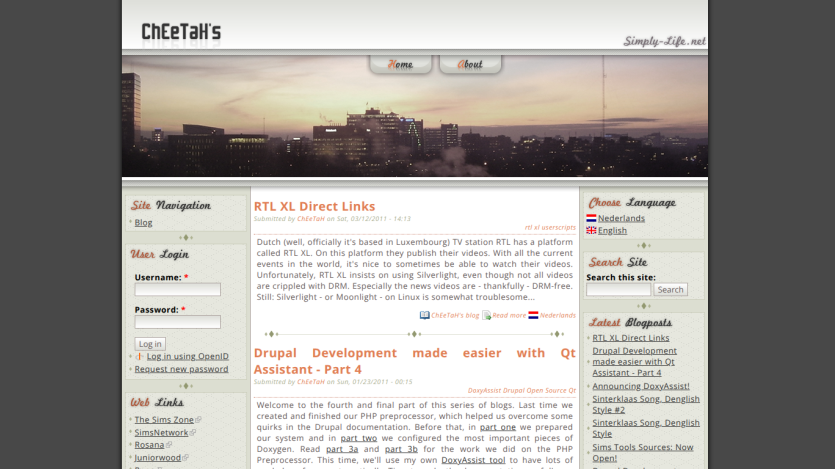
Task: Visit the Rosana web link
Action: pos(149,445)
